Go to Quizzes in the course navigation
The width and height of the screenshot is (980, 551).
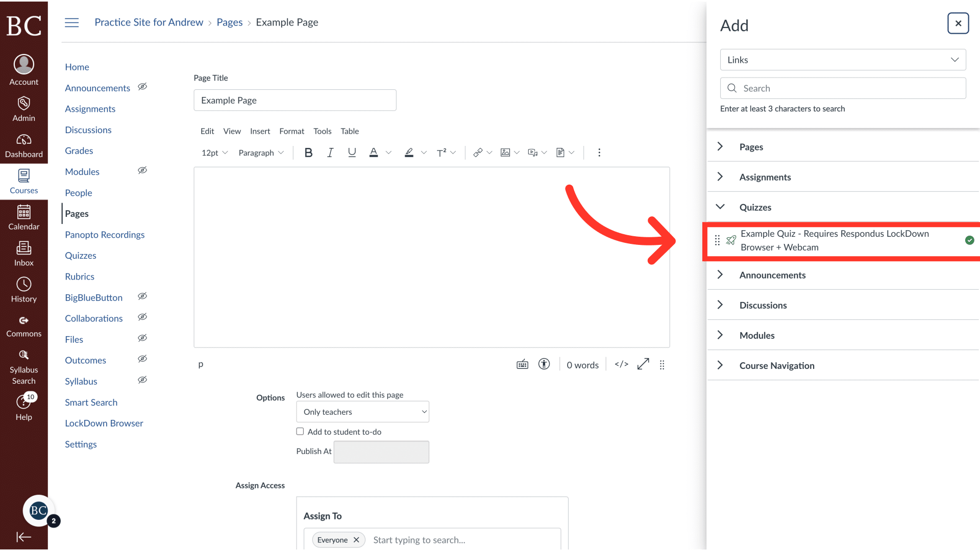pos(80,255)
